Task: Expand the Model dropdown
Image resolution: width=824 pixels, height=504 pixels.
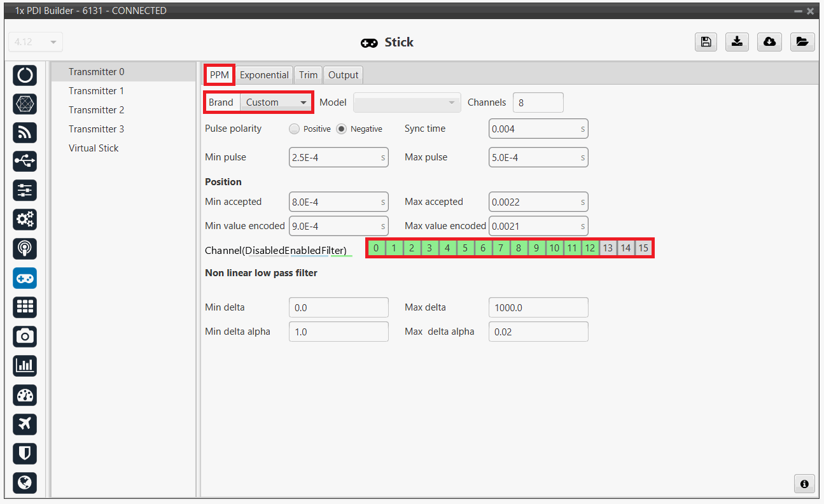Action: (x=407, y=102)
